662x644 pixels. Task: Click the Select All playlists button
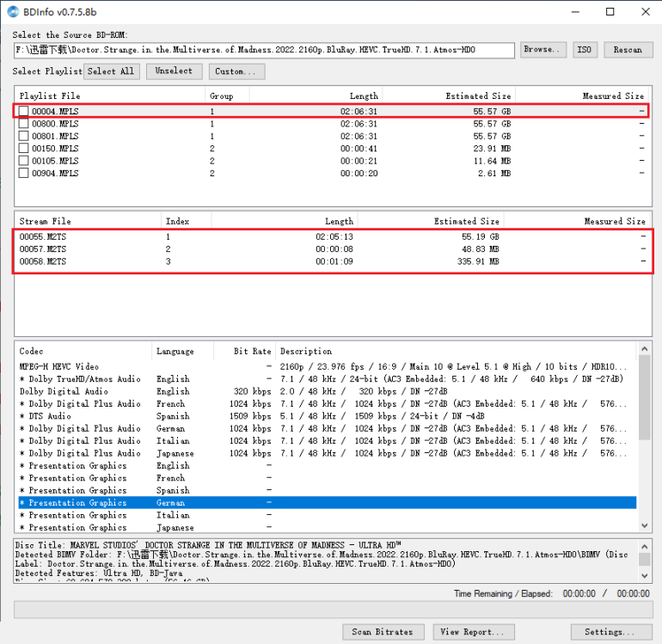(111, 71)
